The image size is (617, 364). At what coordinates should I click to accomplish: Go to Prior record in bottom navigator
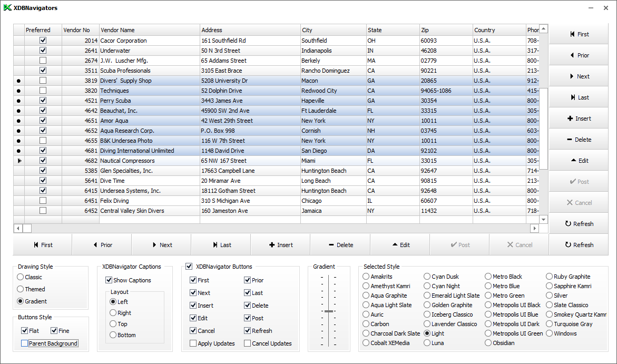[x=102, y=245]
